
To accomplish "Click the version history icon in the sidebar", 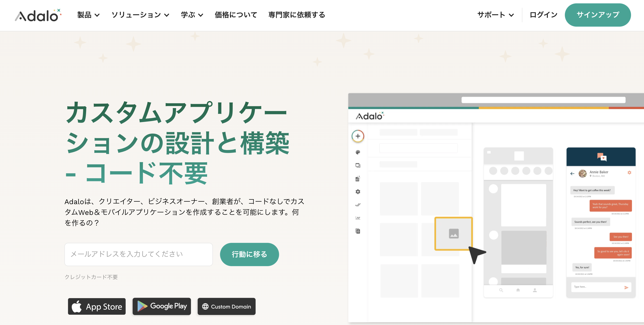I will [358, 231].
